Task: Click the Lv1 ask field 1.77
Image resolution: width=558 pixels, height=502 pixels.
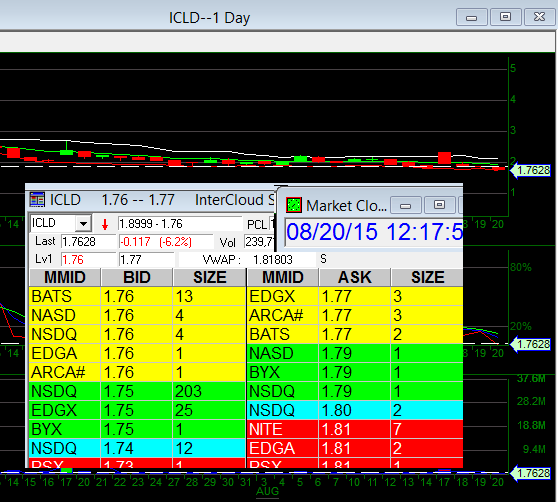Action: (x=146, y=259)
